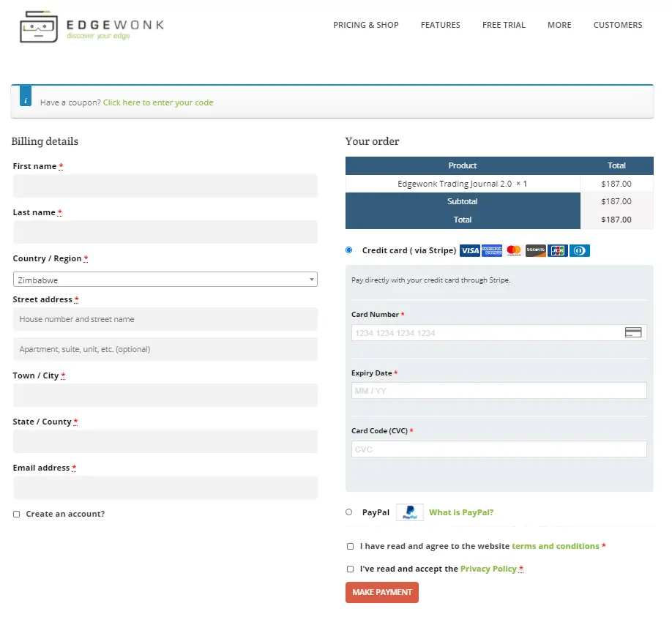The width and height of the screenshot is (672, 617).
Task: Click the Edgewonk logo icon
Action: [39, 26]
